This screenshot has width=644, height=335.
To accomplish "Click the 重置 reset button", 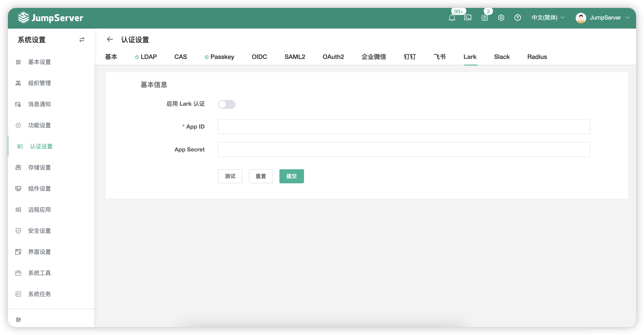I will point(261,176).
